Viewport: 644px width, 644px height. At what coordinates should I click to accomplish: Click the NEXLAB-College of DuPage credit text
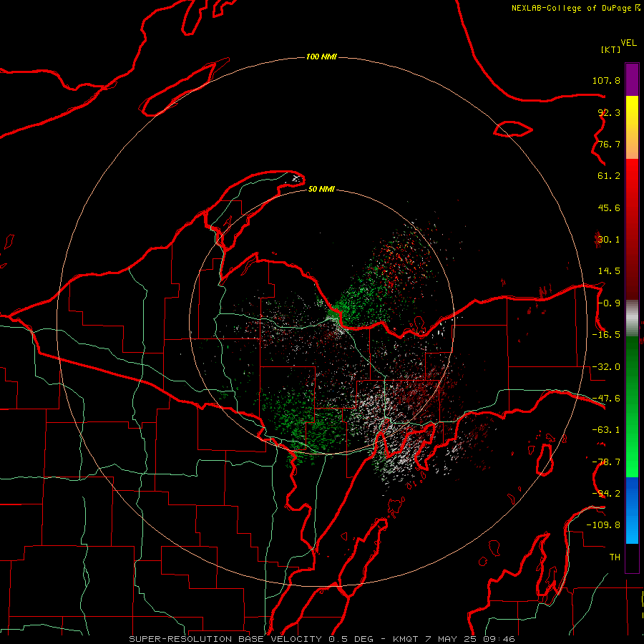576,8
